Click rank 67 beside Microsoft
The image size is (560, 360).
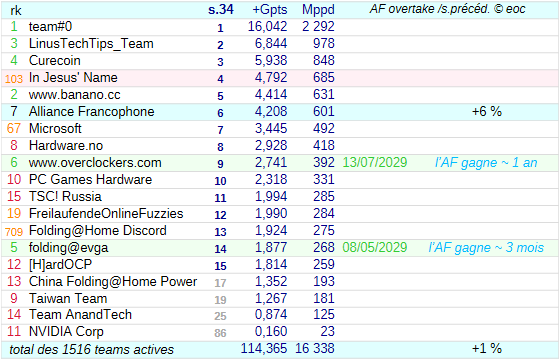click(14, 129)
